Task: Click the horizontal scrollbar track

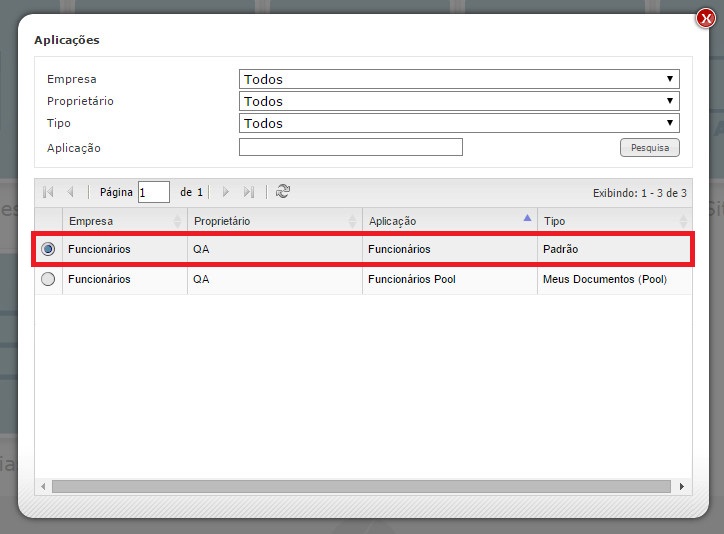Action: (x=360, y=486)
